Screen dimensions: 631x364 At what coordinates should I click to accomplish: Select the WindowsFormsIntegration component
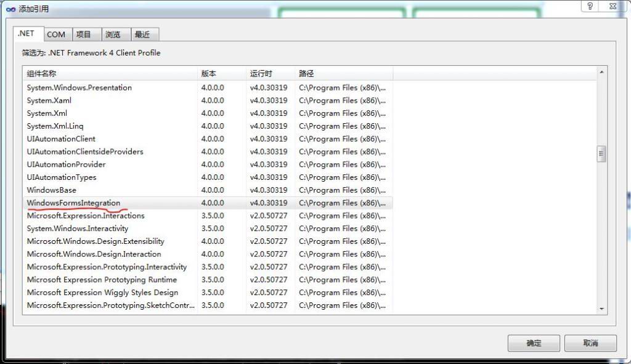click(x=73, y=203)
